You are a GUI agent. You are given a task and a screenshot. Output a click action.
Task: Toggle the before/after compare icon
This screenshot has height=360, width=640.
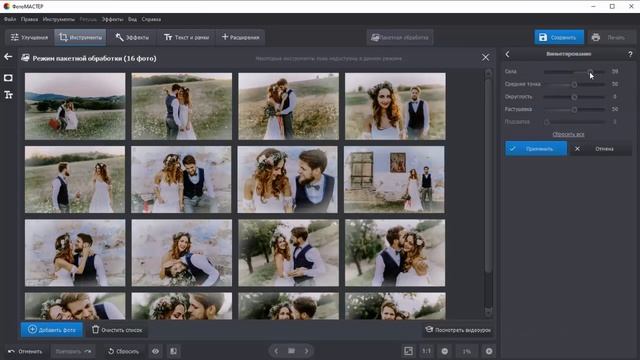(x=173, y=351)
